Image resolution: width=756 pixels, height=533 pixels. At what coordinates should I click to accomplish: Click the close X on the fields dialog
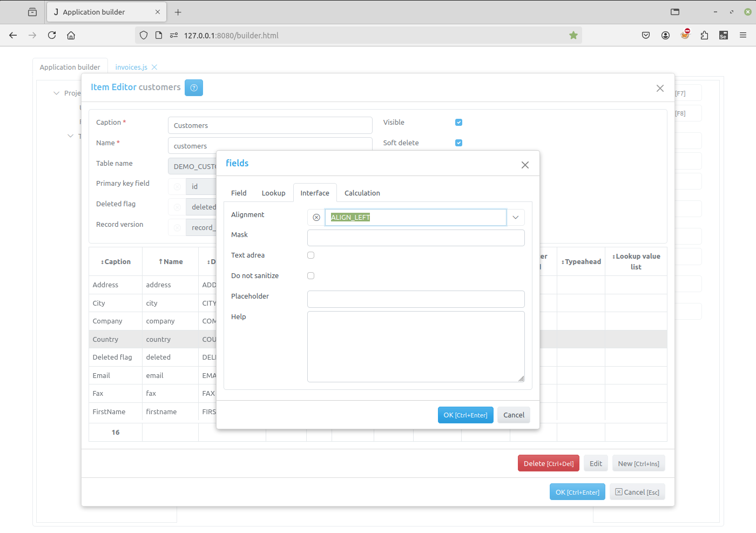tap(524, 165)
